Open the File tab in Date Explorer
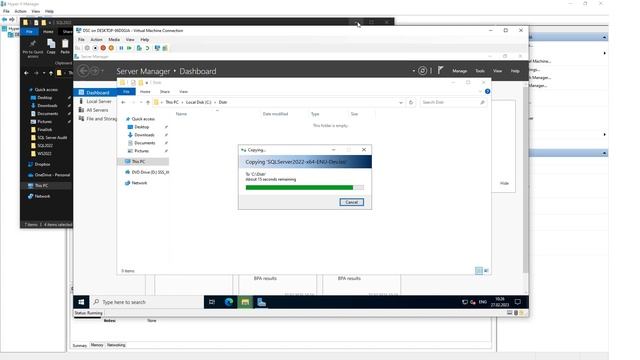 (127, 92)
